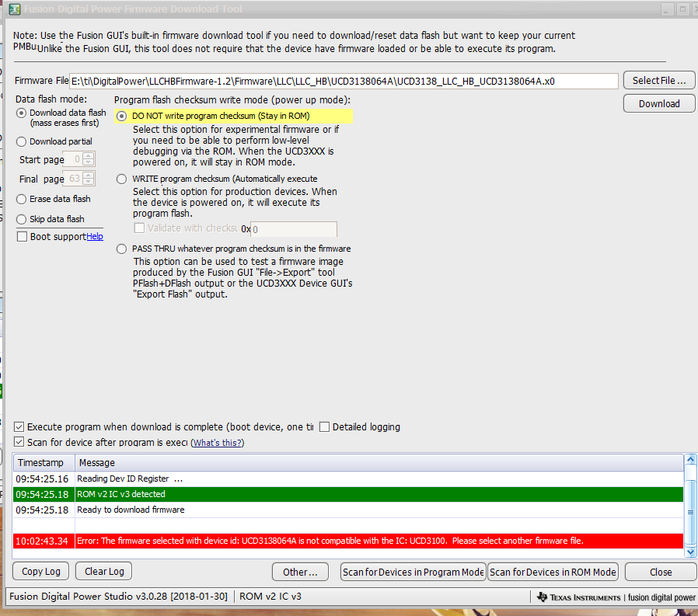The height and width of the screenshot is (616, 698).
Task: Select the 'Ready to download firmware' log row
Action: tap(348, 510)
